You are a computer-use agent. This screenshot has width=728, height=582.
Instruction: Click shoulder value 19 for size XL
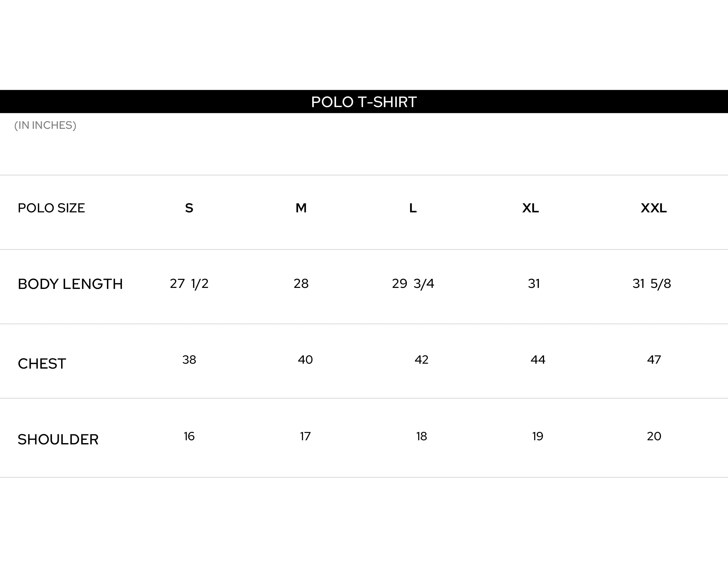(x=537, y=436)
